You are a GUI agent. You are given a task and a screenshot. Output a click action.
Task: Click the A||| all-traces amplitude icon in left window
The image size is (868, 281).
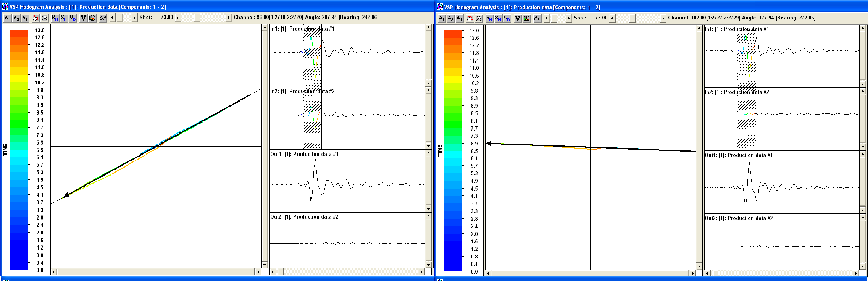point(25,18)
